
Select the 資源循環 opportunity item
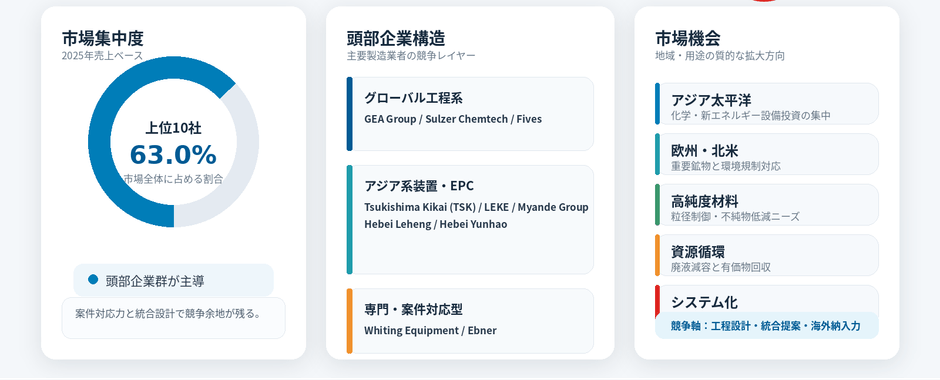pos(767,255)
